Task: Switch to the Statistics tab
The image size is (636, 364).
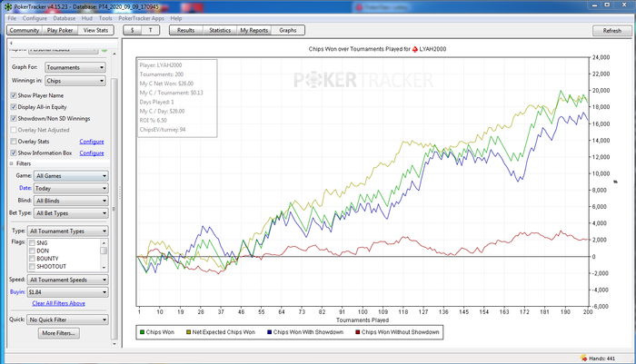Action: 219,30
